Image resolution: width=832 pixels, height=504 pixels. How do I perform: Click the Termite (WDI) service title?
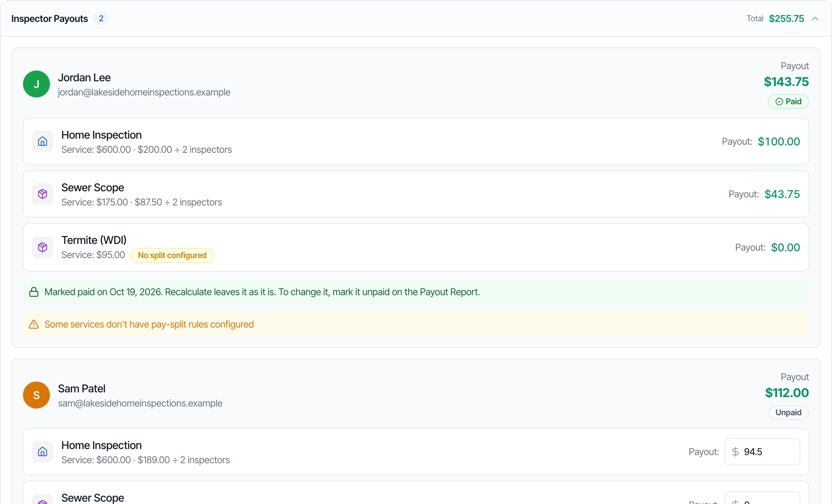pyautogui.click(x=94, y=240)
